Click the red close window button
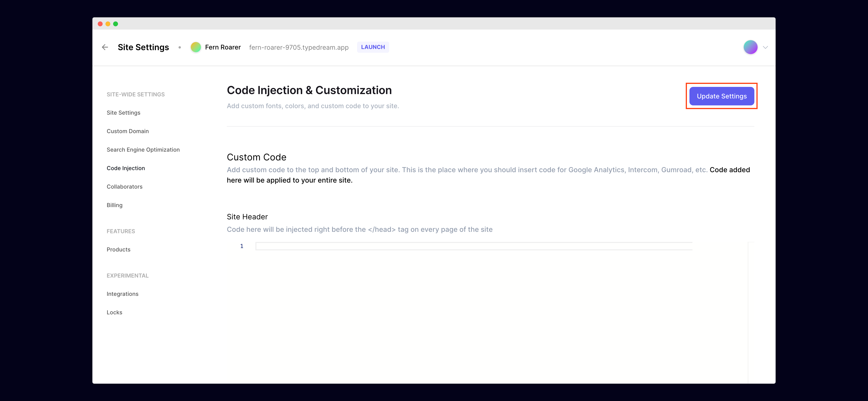Viewport: 868px width, 401px height. (x=100, y=24)
